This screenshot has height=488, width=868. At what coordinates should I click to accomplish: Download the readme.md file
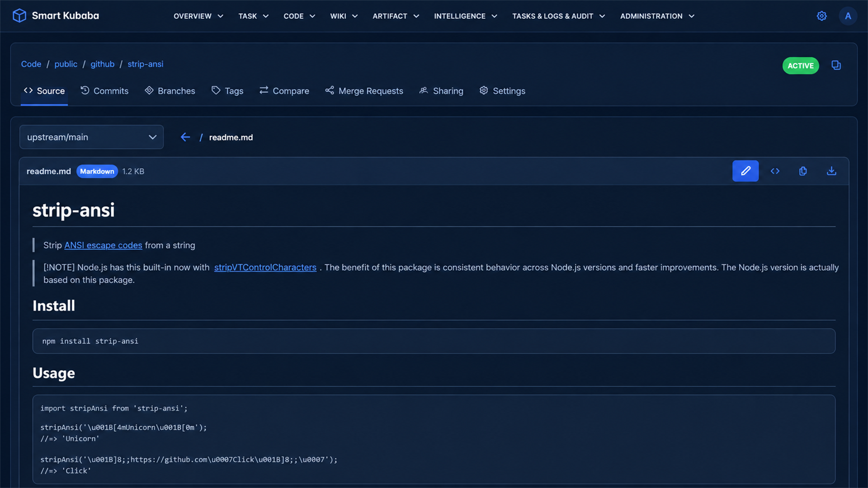(x=831, y=171)
